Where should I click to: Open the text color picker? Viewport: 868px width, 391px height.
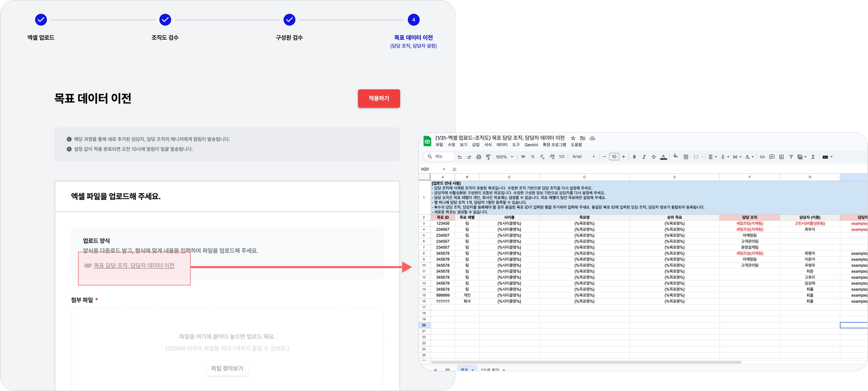(x=663, y=157)
